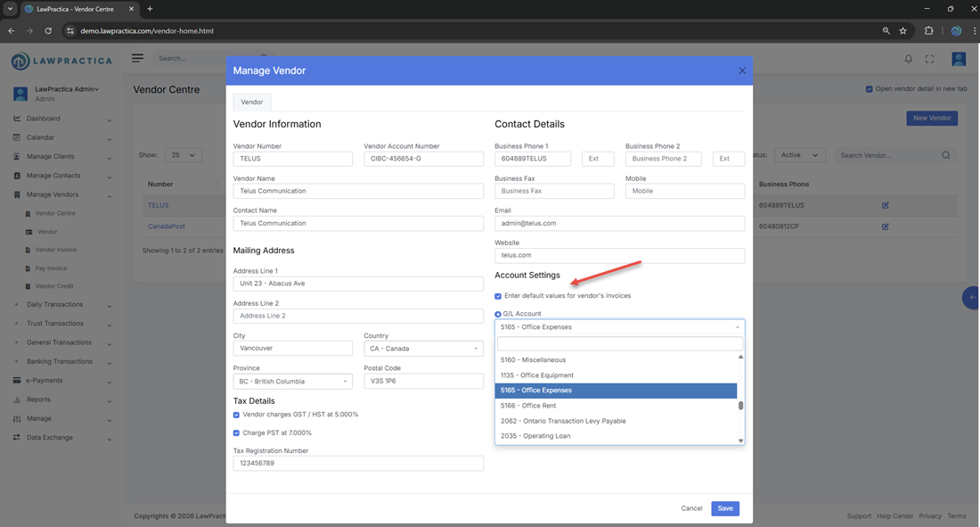The width and height of the screenshot is (980, 527).
Task: Open the Province dropdown
Action: pos(292,382)
